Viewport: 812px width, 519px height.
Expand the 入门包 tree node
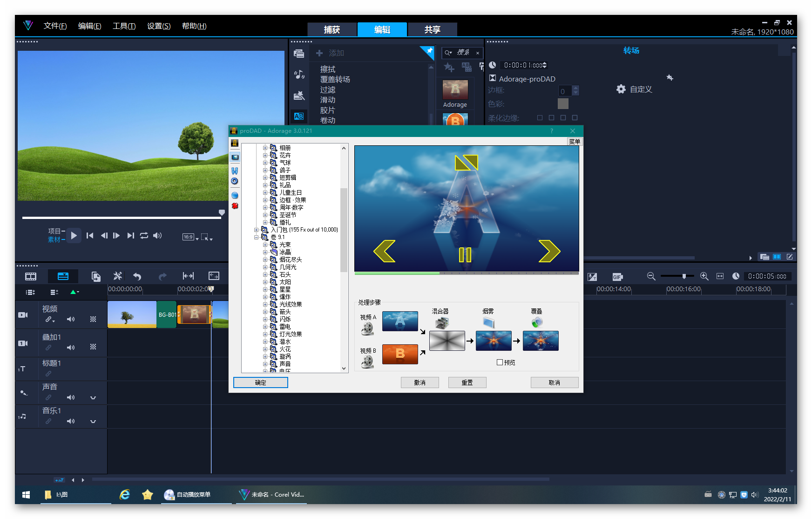point(256,230)
